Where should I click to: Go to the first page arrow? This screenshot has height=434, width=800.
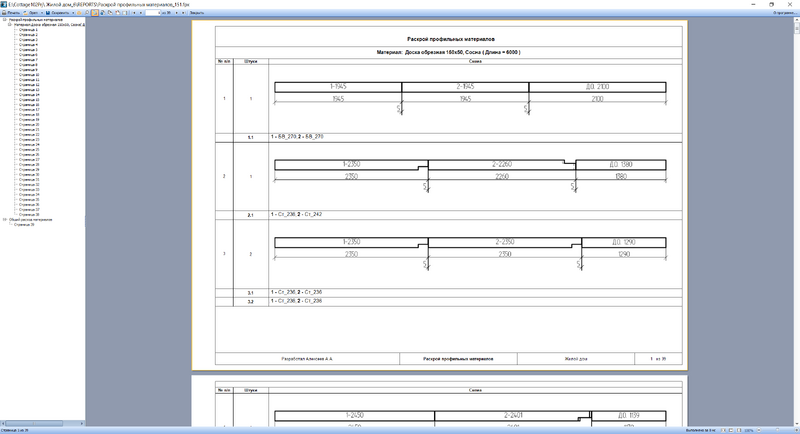coord(134,13)
